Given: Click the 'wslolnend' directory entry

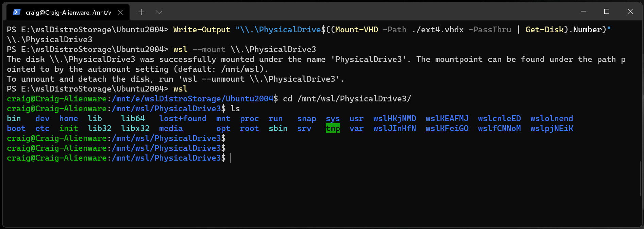Looking at the screenshot, I should pyautogui.click(x=552, y=118).
